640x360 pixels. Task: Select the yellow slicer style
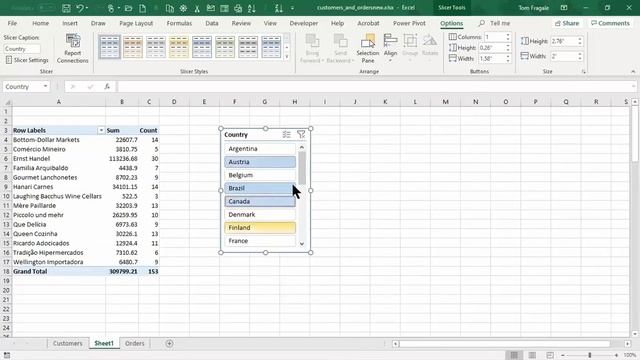179,47
